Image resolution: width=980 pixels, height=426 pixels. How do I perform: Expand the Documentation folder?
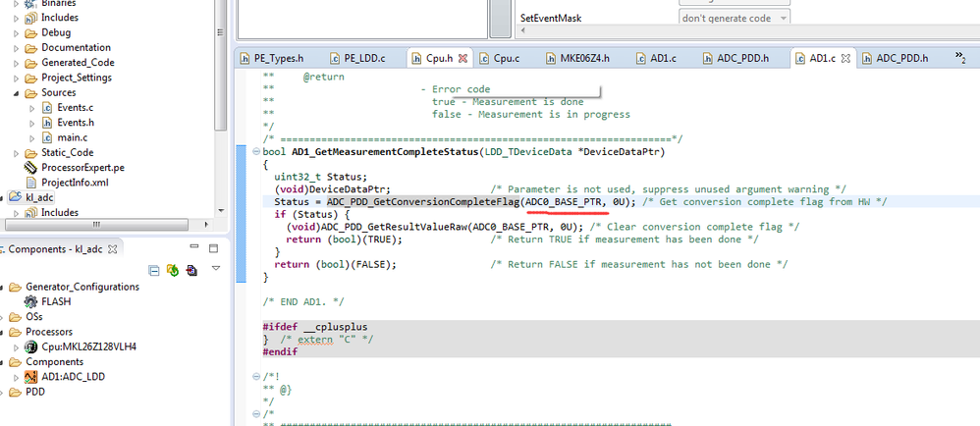[x=17, y=47]
